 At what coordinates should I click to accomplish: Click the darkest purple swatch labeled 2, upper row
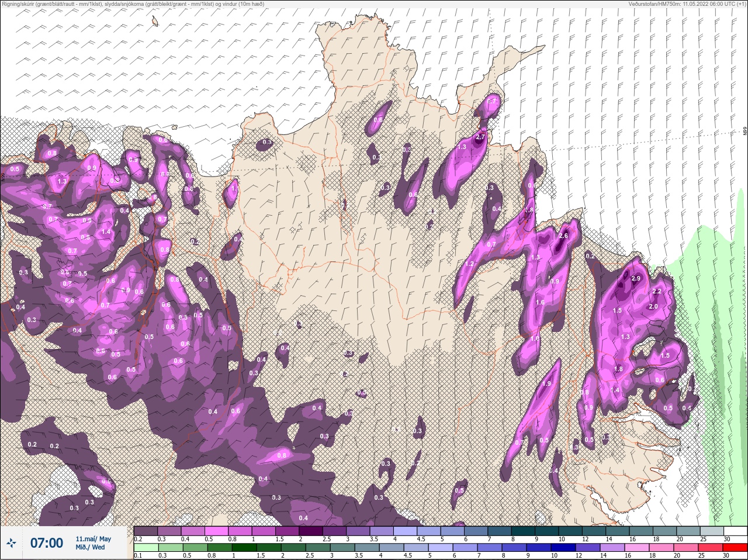click(311, 531)
